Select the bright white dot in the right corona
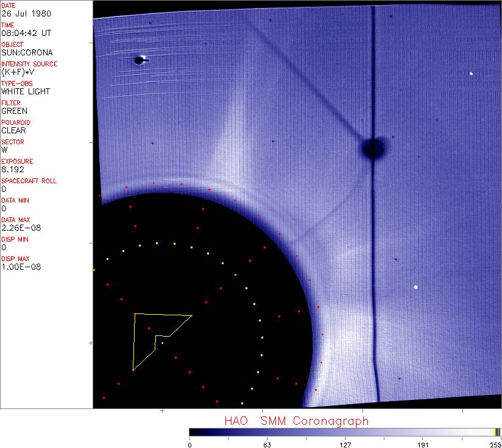The width and height of the screenshot is (502, 448). coord(416,287)
